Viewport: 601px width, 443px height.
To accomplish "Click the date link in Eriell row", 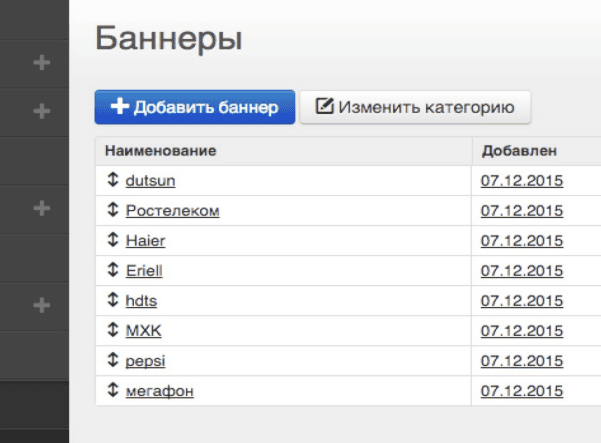I will [522, 271].
